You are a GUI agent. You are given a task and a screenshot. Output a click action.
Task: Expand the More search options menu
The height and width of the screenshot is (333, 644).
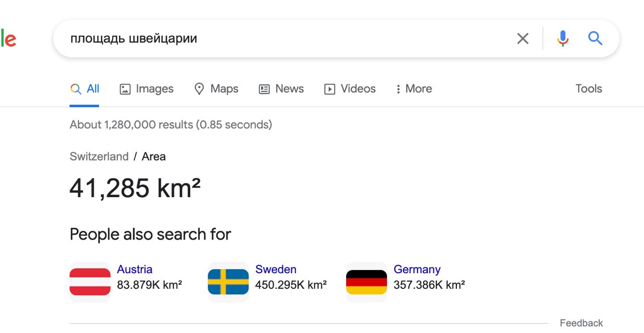coord(414,89)
